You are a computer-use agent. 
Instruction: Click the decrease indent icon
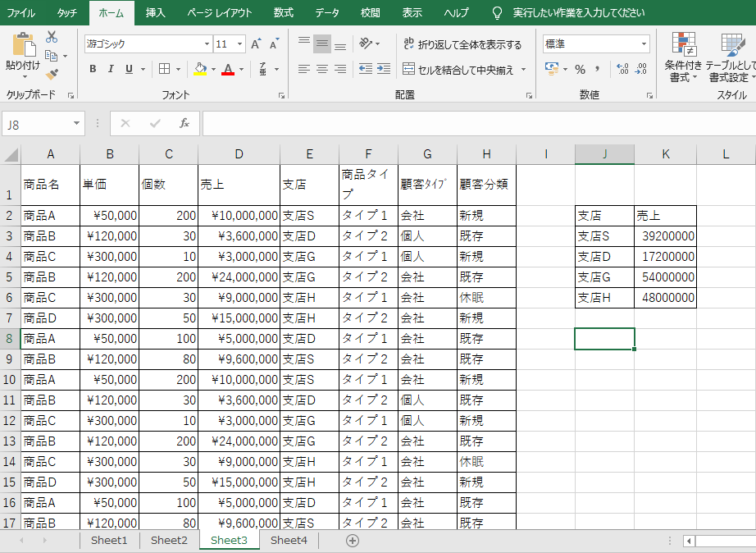[366, 69]
